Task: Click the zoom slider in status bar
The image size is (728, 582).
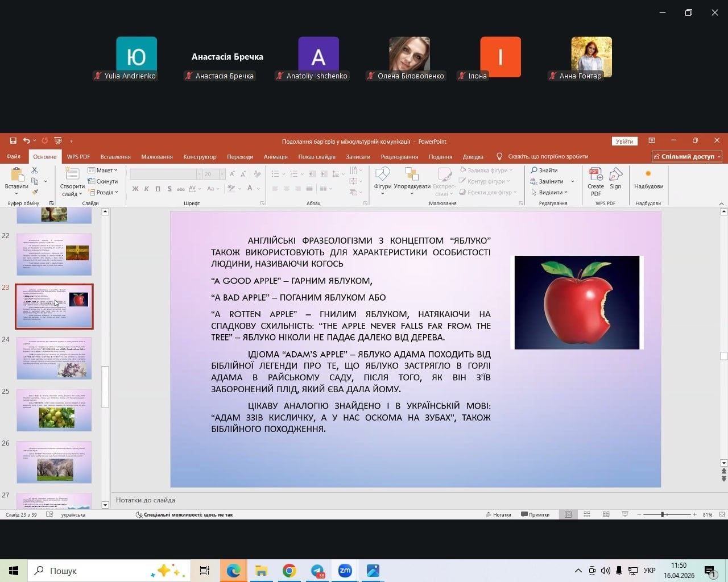Action: click(662, 514)
